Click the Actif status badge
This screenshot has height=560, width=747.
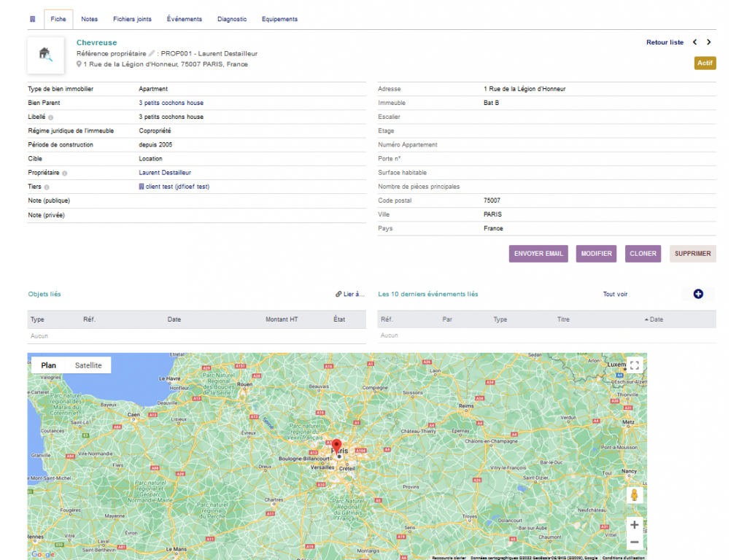[705, 63]
